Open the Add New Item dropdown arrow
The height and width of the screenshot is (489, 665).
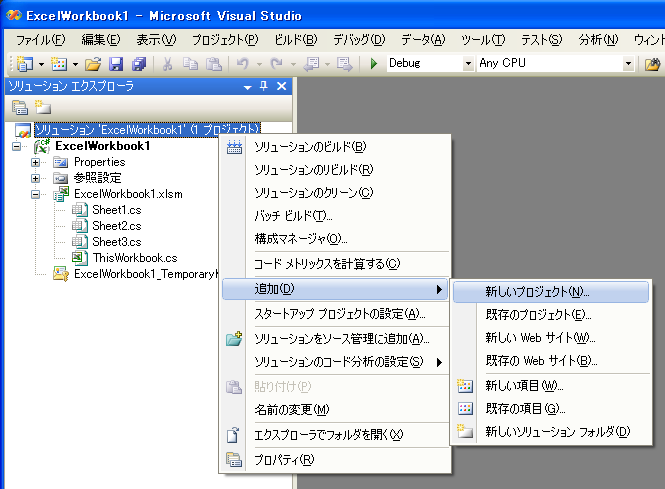pyautogui.click(x=75, y=64)
